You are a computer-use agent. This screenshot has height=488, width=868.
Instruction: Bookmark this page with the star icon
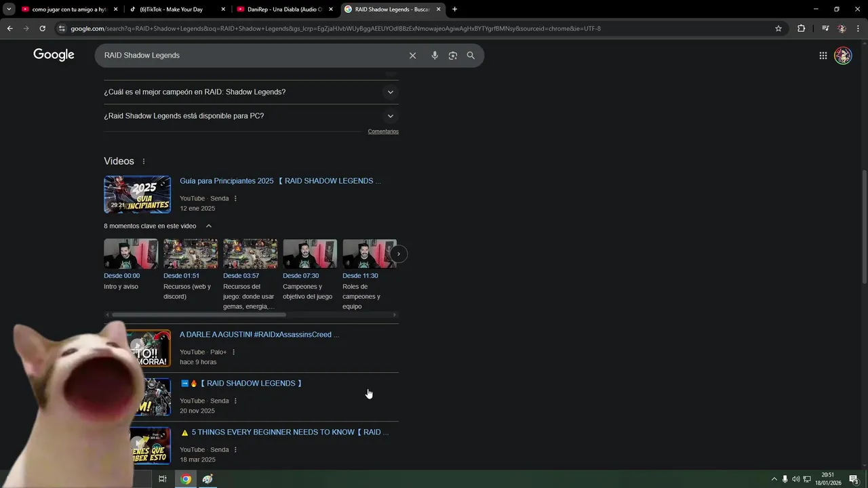(x=778, y=28)
